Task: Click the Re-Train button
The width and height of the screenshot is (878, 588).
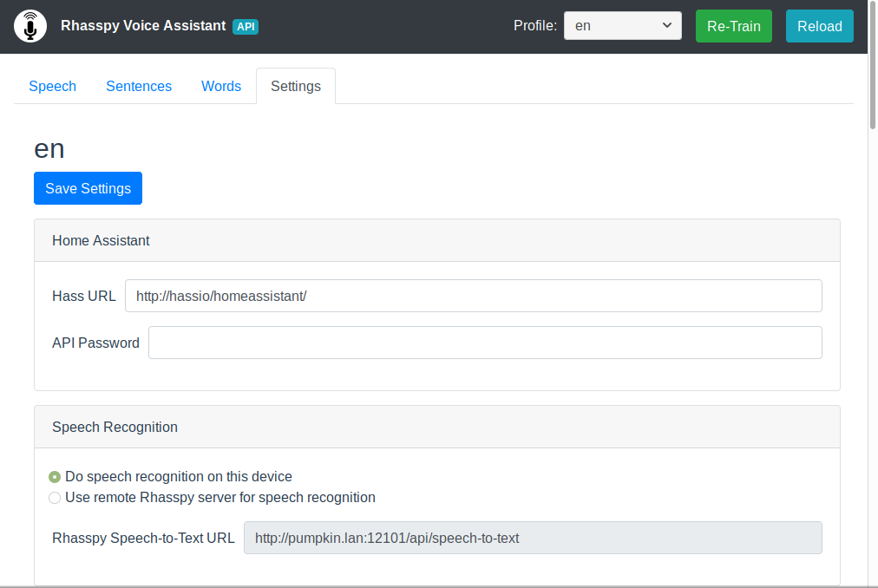Action: [x=733, y=26]
